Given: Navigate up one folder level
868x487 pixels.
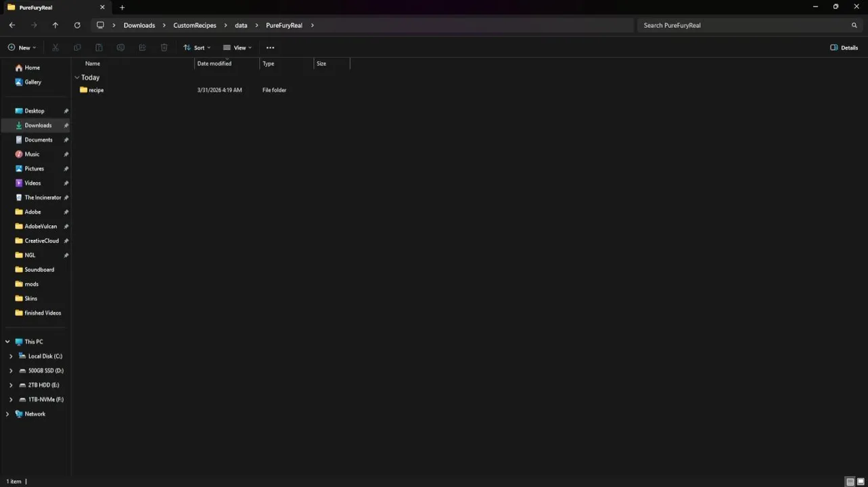Looking at the screenshot, I should (55, 25).
